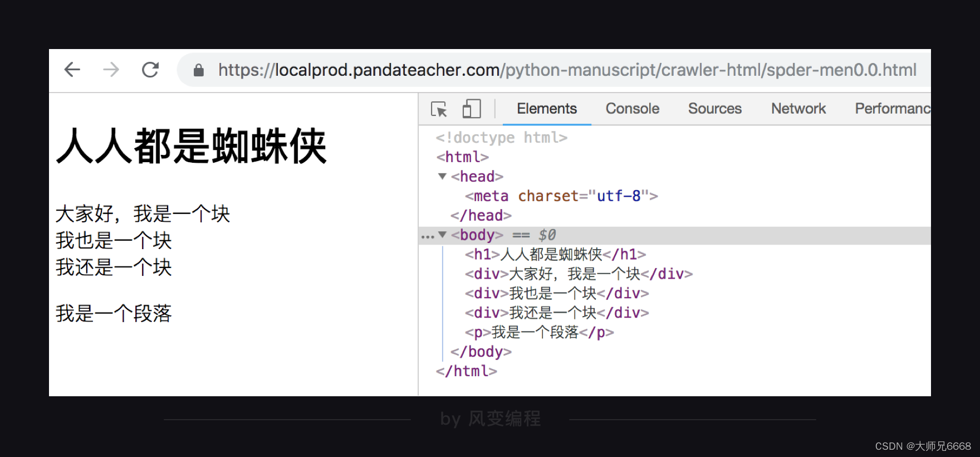Click the three dots beside body row

tap(427, 237)
